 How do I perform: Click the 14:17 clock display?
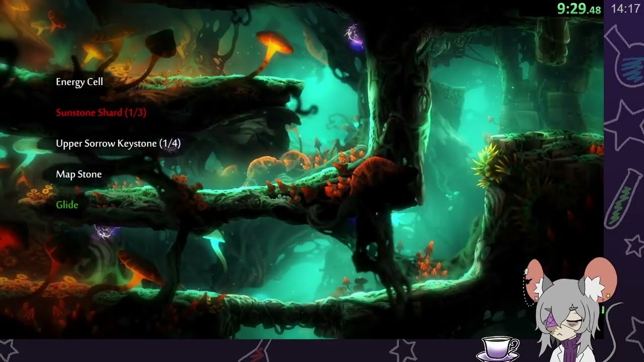[x=625, y=9]
